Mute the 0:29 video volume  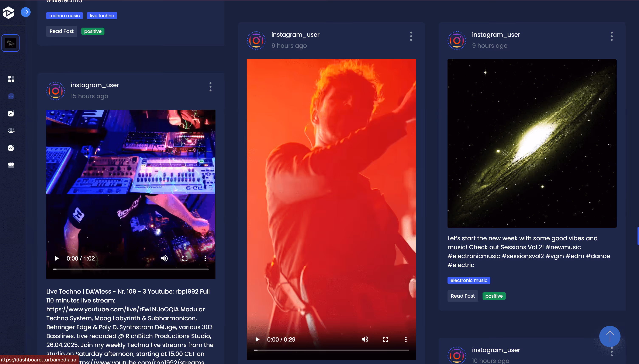point(365,339)
